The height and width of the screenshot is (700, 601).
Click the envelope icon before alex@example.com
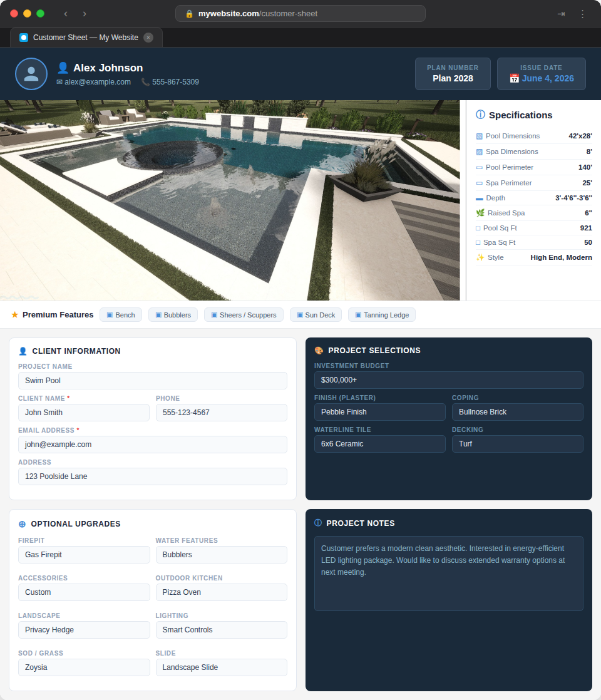pyautogui.click(x=59, y=81)
